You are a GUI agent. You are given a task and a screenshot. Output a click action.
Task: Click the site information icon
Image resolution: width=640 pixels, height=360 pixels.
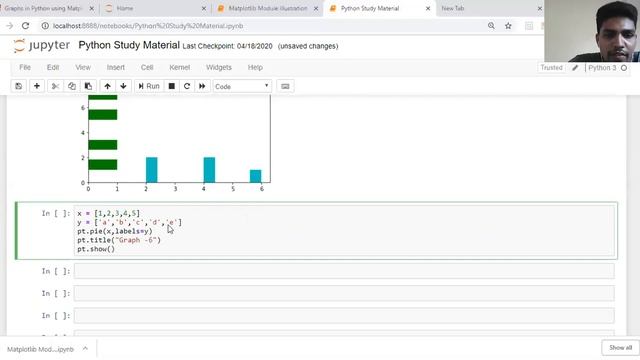pos(45,26)
